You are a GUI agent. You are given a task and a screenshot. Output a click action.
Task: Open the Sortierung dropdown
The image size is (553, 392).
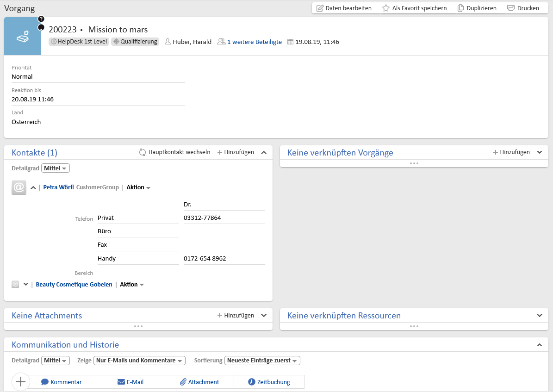click(x=262, y=361)
